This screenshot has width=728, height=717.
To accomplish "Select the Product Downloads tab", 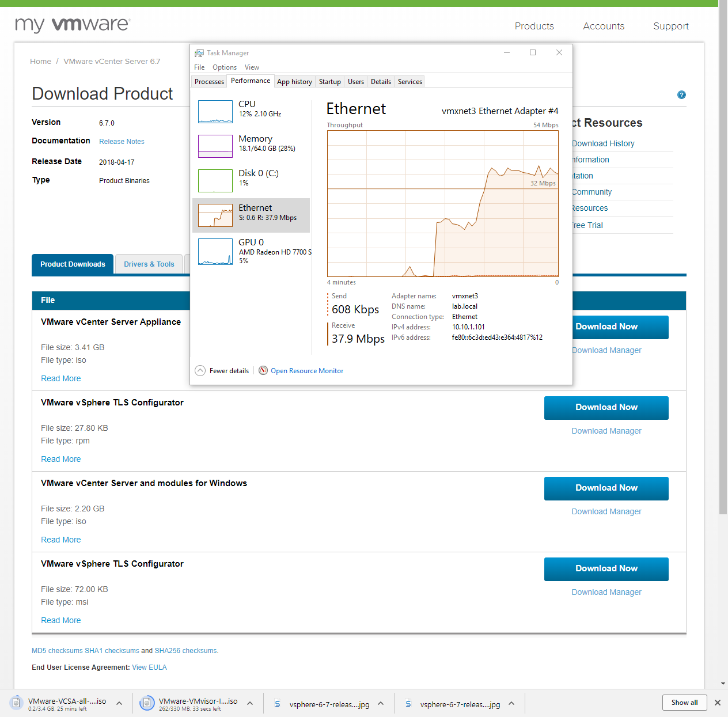I will click(x=73, y=264).
